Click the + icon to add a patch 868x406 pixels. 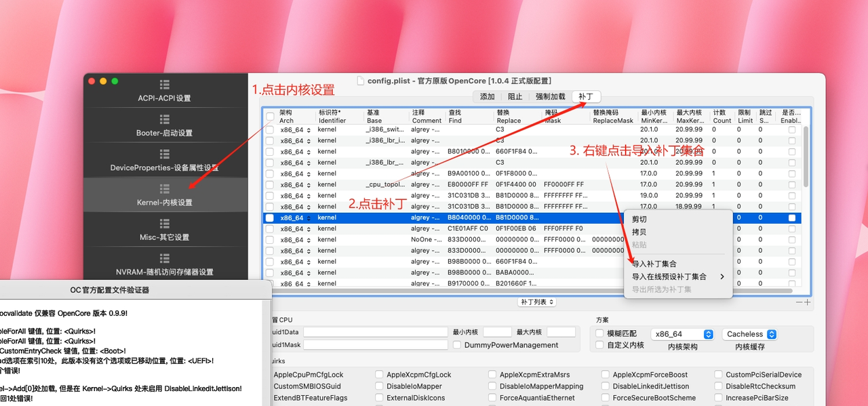pos(807,301)
